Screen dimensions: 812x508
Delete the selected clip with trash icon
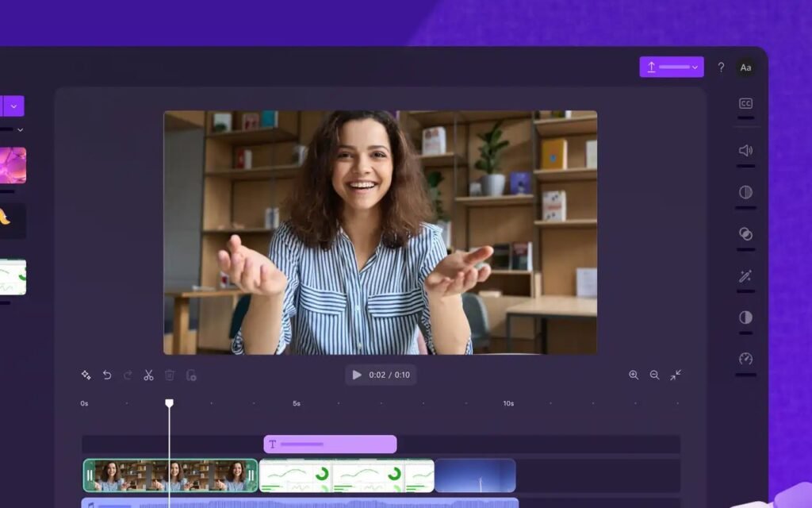click(170, 375)
